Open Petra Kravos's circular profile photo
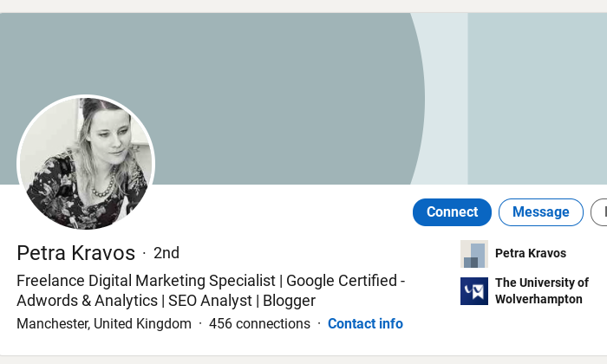Viewport: 607px width, 364px height. pyautogui.click(x=86, y=162)
